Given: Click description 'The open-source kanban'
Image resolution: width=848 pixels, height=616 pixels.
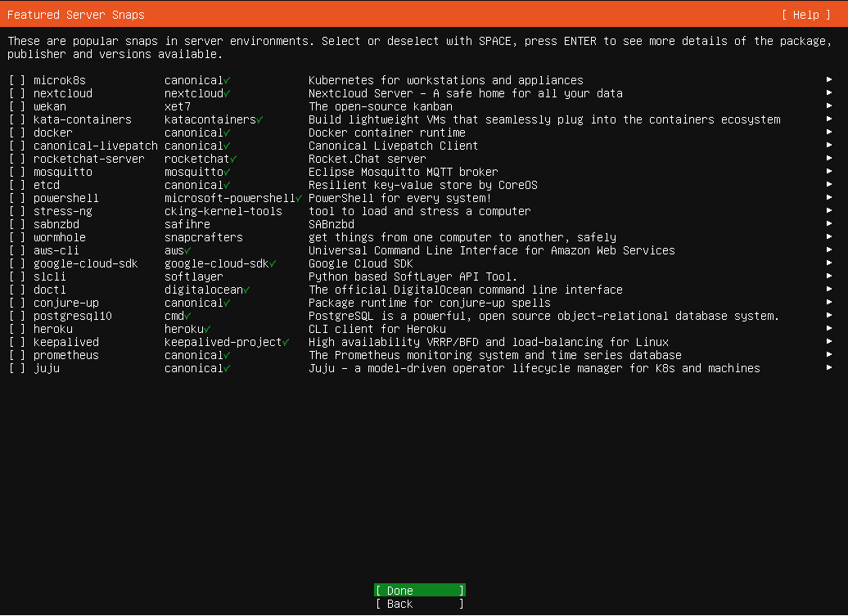Looking at the screenshot, I should coord(380,106).
